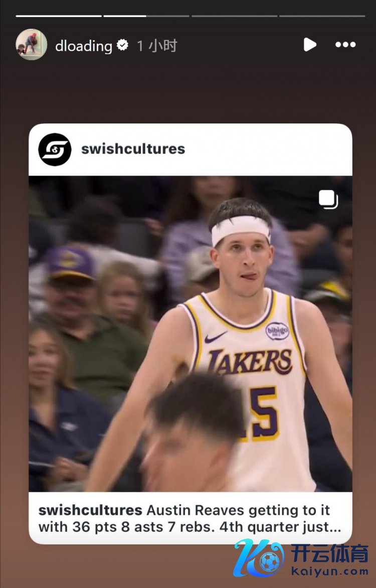
Task: Click the bold swishcultures name in caption
Action: pos(90,510)
